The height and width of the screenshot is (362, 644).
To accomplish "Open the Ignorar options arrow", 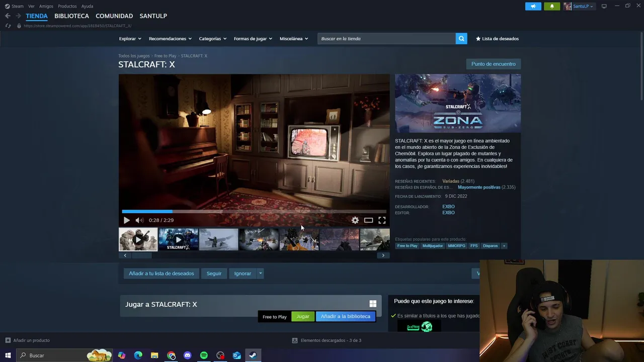I will point(260,274).
